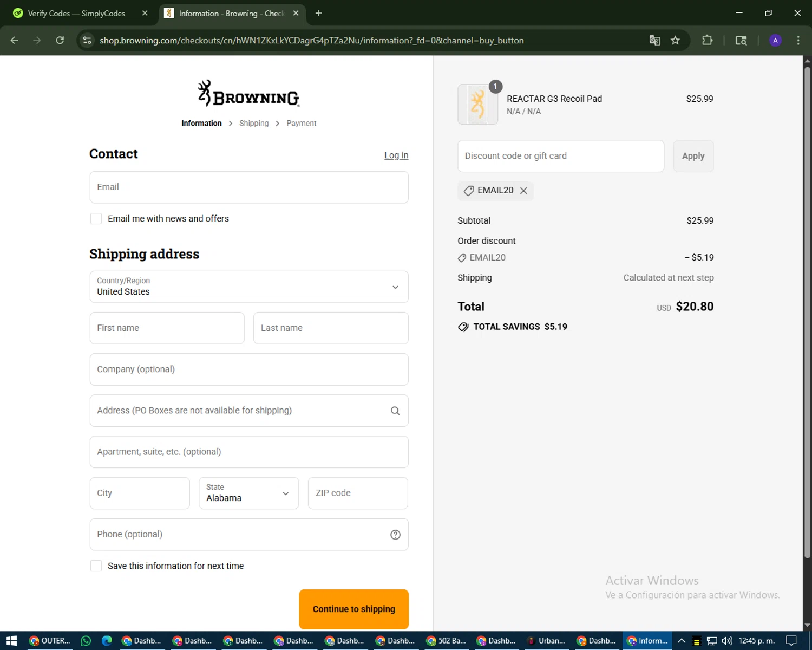Open the Windows Start menu

point(11,641)
